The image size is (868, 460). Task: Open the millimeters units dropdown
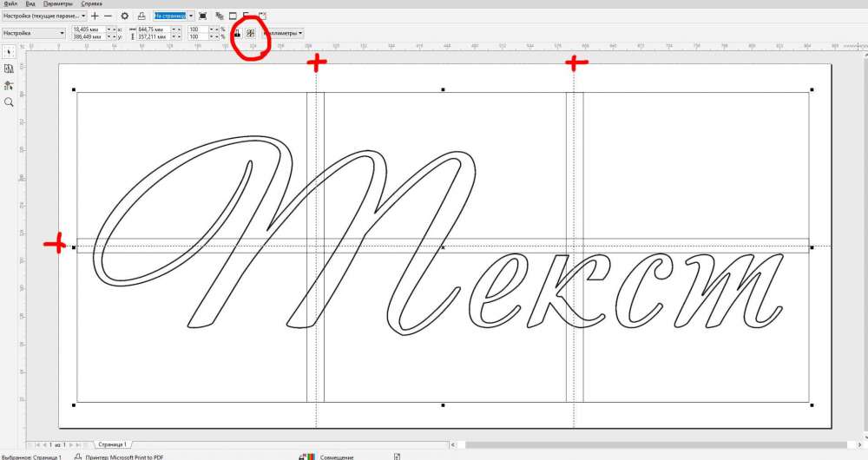click(x=300, y=33)
